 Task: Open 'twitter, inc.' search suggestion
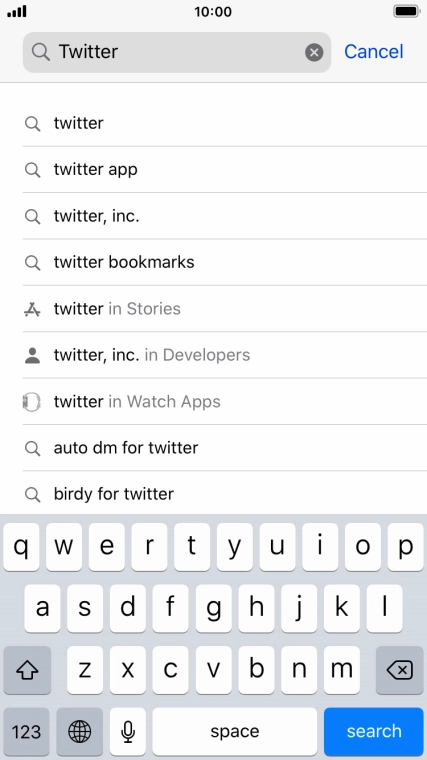[225, 216]
